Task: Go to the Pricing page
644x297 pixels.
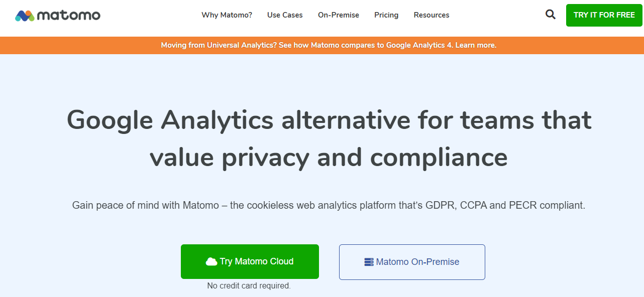Action: click(386, 15)
